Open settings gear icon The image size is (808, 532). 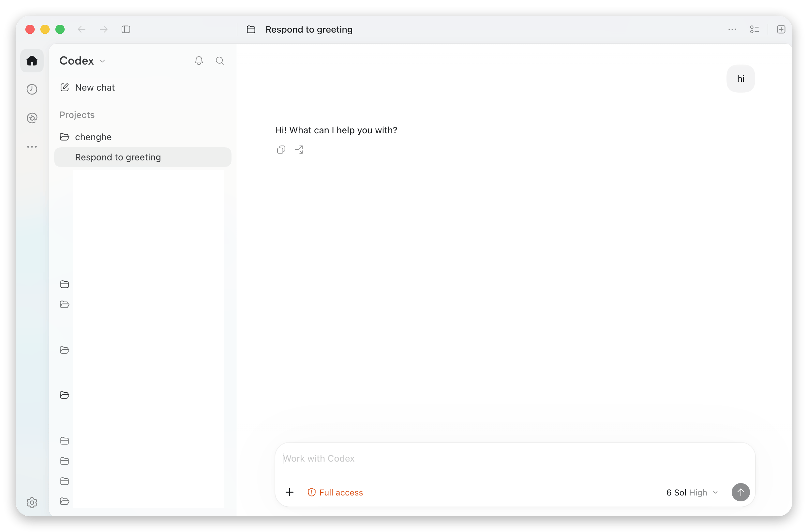point(32,503)
